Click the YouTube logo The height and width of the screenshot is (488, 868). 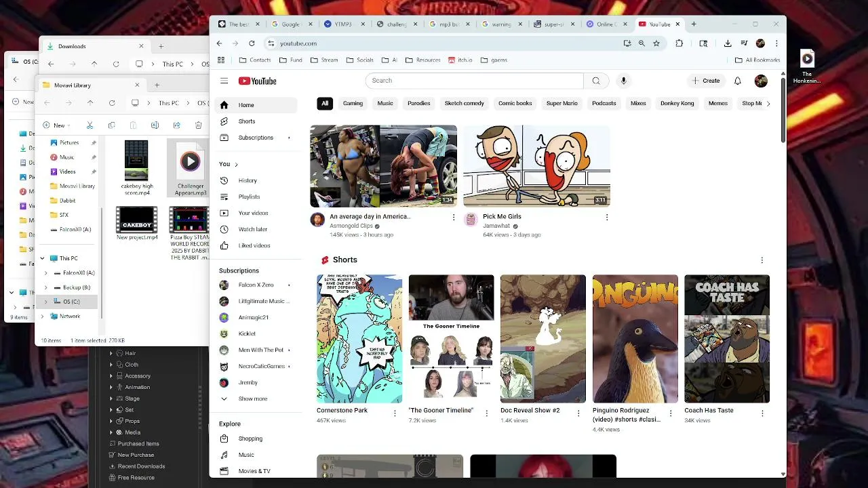pos(257,81)
